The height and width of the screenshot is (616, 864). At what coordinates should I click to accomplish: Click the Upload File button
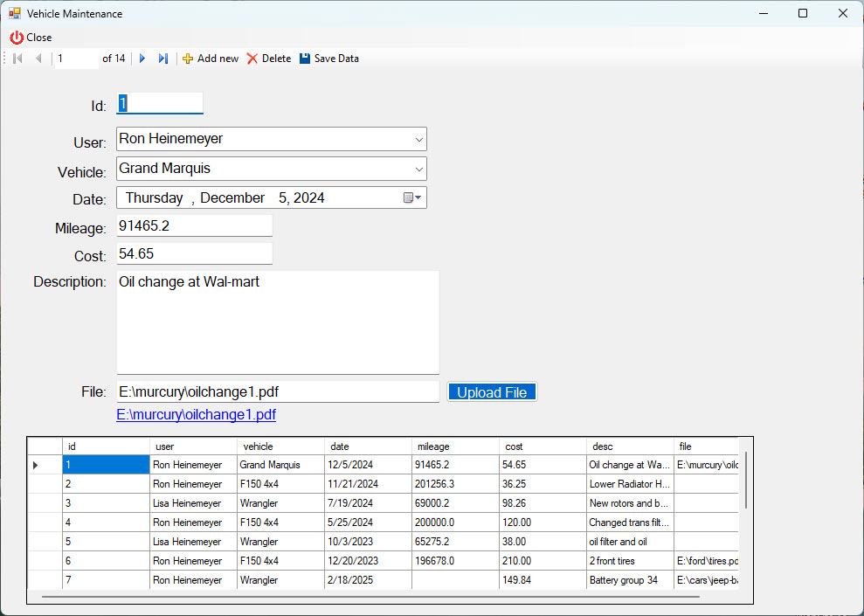[x=492, y=392]
